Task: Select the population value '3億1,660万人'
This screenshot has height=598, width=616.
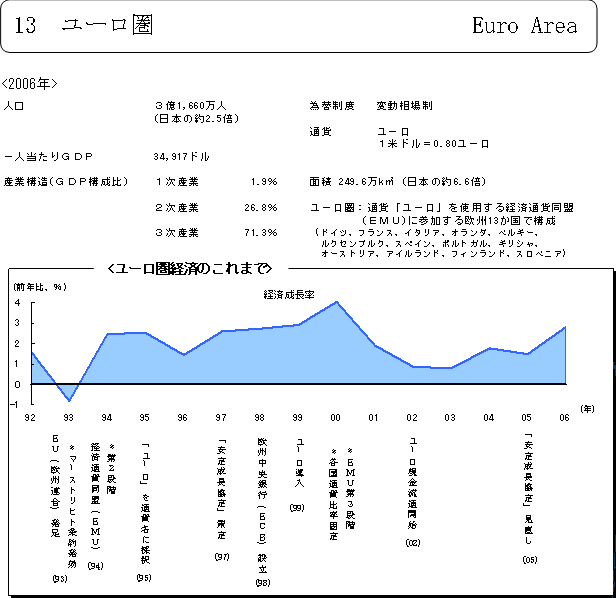Action: 190,106
